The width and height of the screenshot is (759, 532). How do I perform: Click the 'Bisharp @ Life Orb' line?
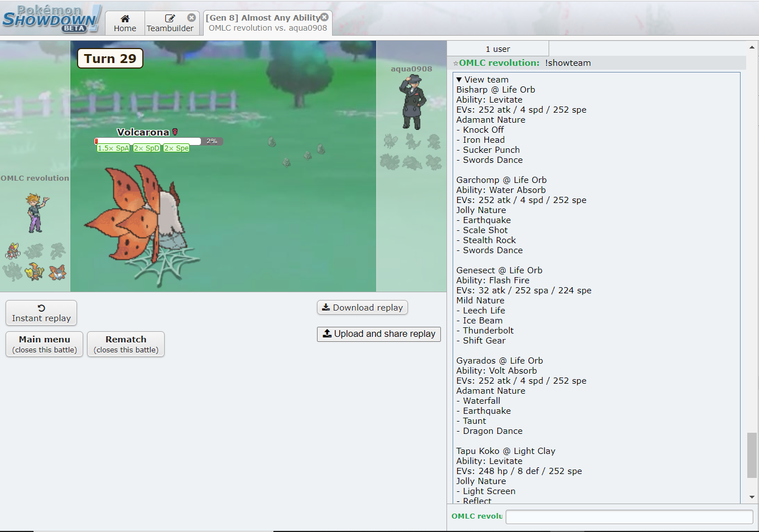click(496, 90)
